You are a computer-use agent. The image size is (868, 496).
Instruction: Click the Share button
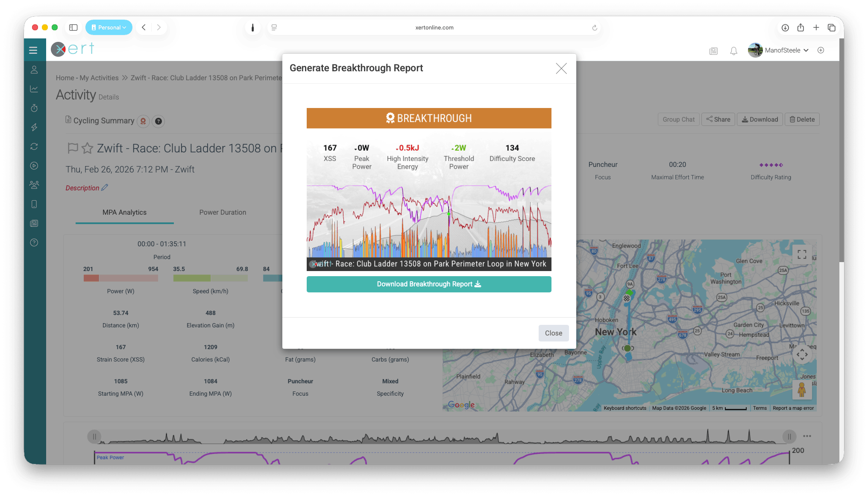click(718, 120)
